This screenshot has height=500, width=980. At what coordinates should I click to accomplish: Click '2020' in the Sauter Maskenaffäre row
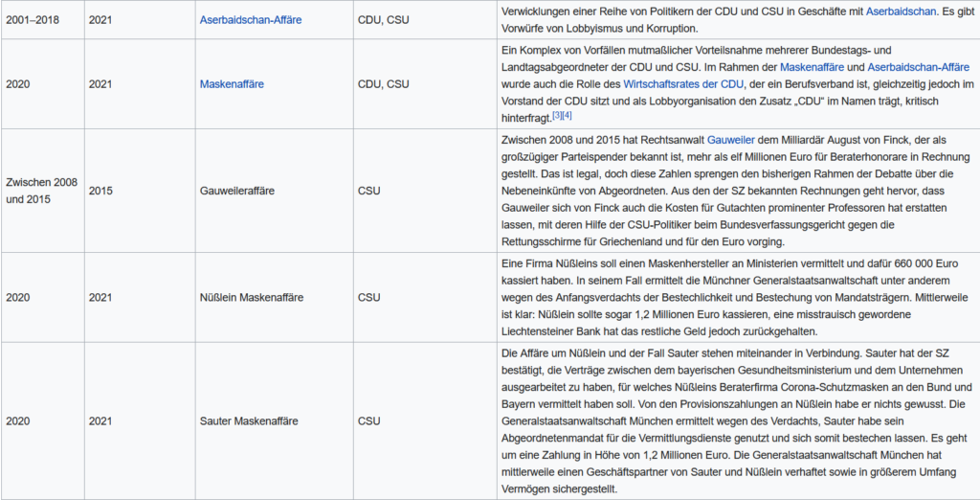[17, 421]
